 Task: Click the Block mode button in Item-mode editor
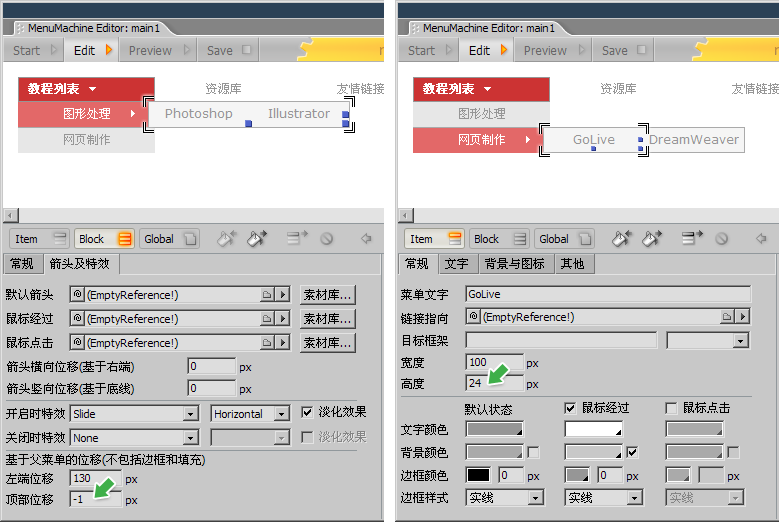click(499, 239)
